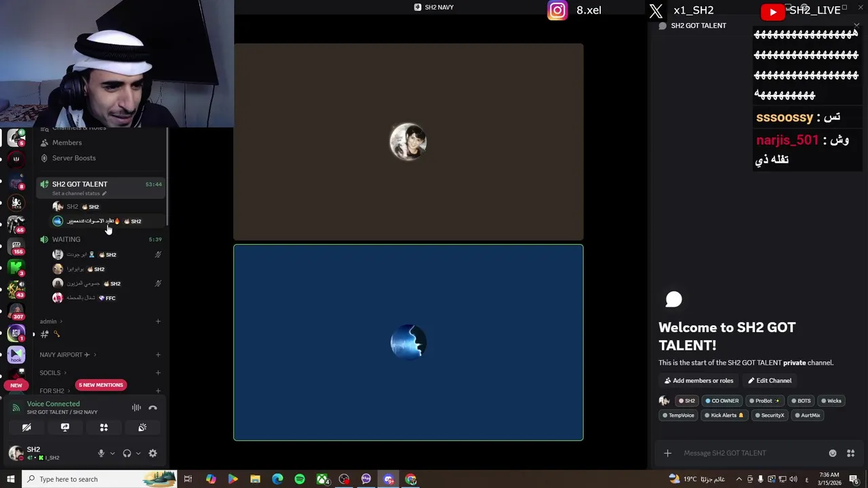Turn on the camera
The image size is (868, 488).
pyautogui.click(x=26, y=428)
